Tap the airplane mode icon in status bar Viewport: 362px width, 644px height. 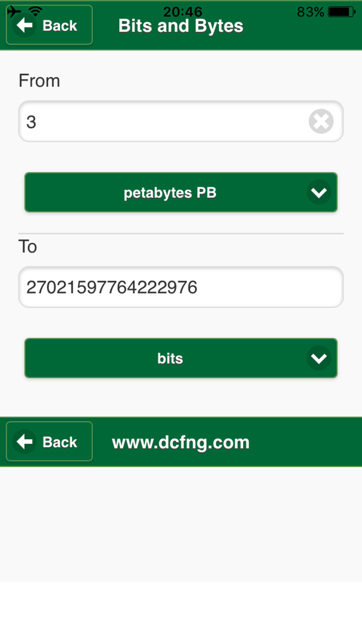(14, 11)
